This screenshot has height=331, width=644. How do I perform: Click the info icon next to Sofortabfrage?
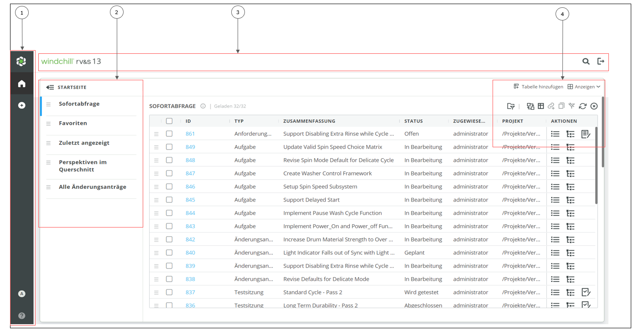tap(203, 106)
